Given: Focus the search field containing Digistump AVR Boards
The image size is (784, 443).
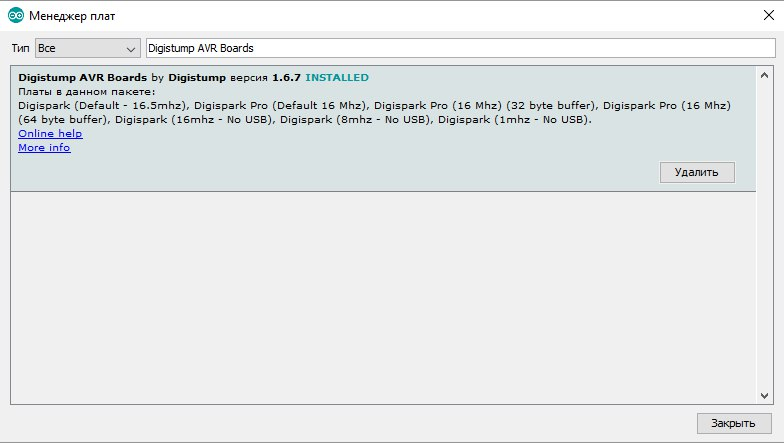Looking at the screenshot, I should pos(460,48).
